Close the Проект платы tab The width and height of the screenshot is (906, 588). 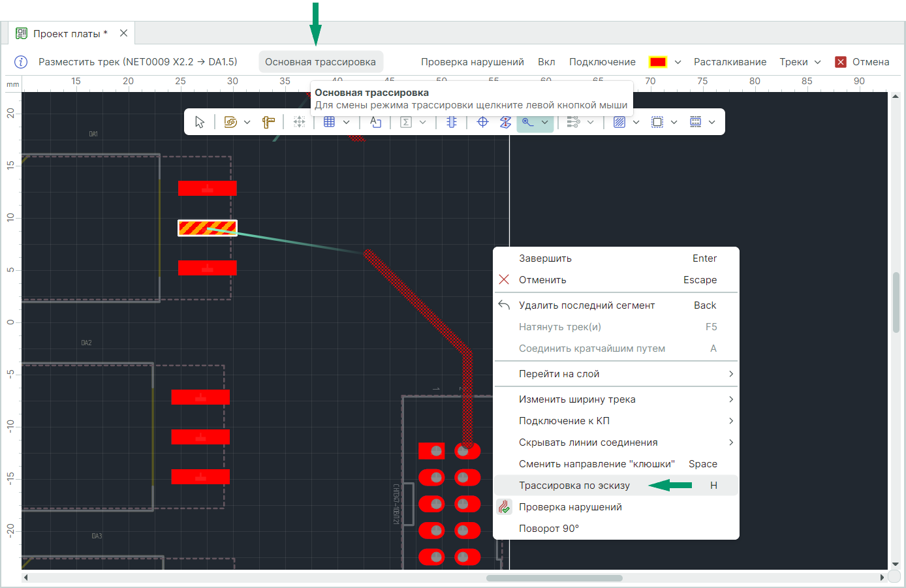123,33
